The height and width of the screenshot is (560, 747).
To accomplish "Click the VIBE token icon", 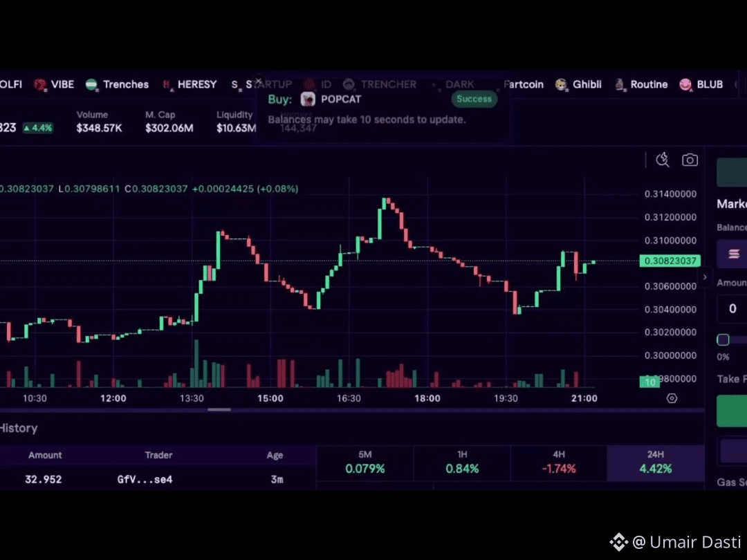I will [40, 85].
